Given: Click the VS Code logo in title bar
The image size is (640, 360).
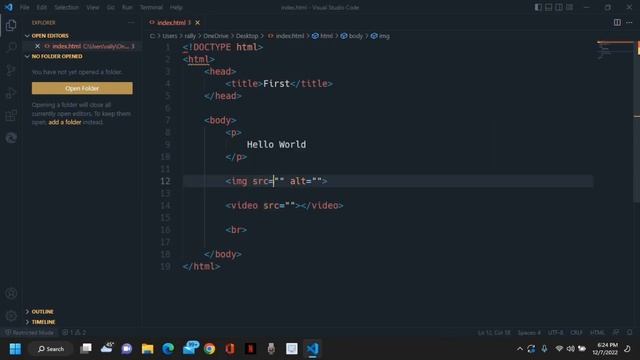Looking at the screenshot, I should click(9, 7).
